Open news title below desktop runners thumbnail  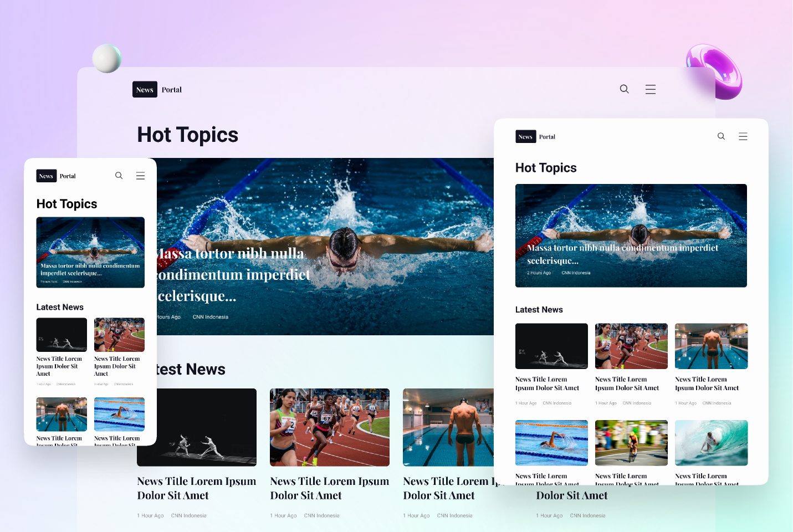[x=329, y=488]
